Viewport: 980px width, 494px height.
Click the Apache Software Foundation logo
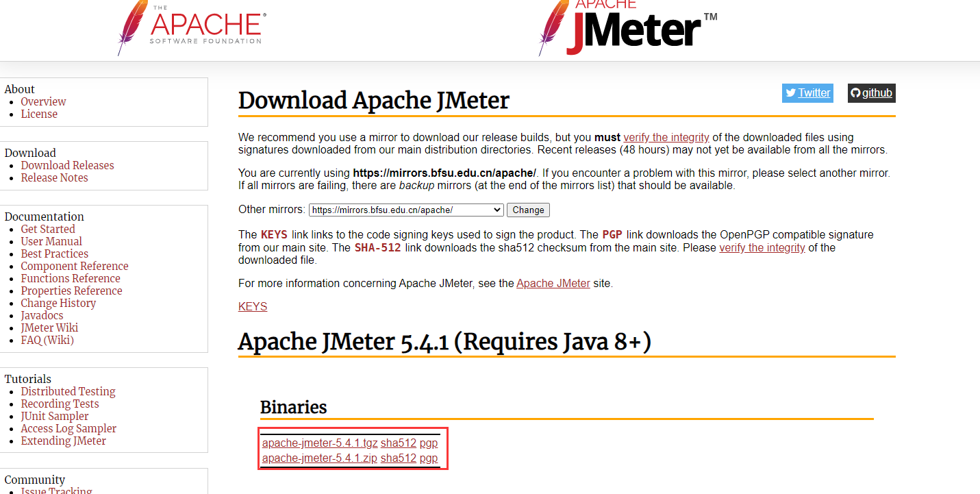(x=192, y=28)
